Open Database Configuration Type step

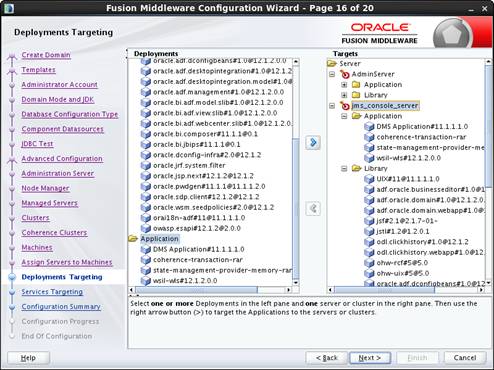click(x=70, y=114)
